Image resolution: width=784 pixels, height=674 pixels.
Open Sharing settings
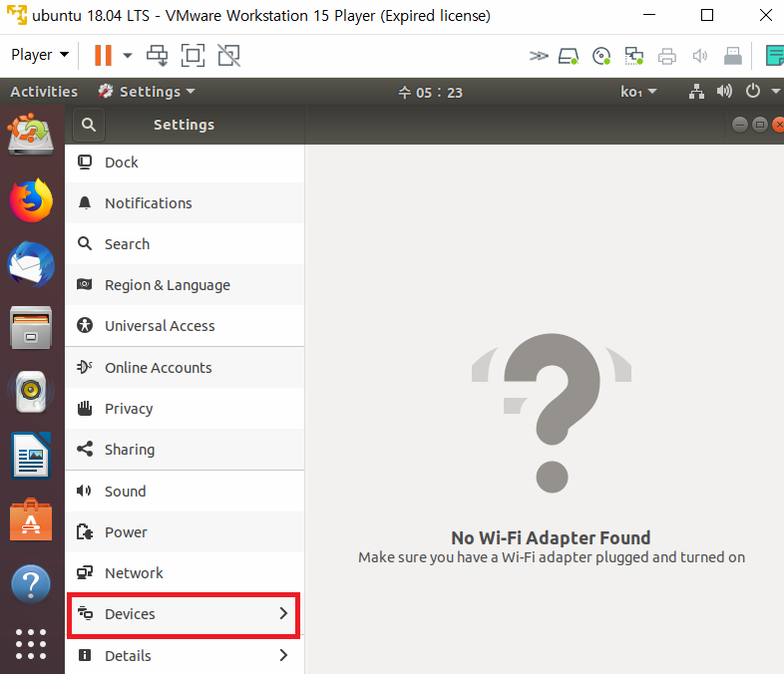click(185, 450)
